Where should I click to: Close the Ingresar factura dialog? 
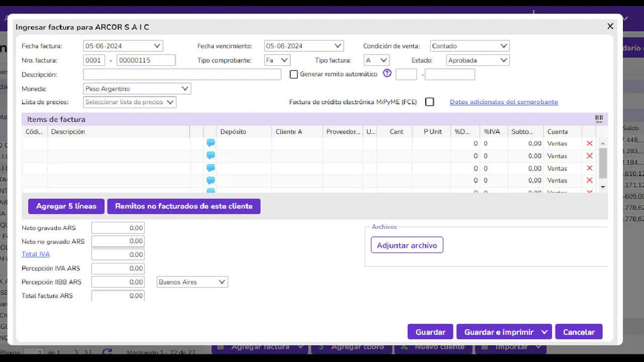(610, 26)
